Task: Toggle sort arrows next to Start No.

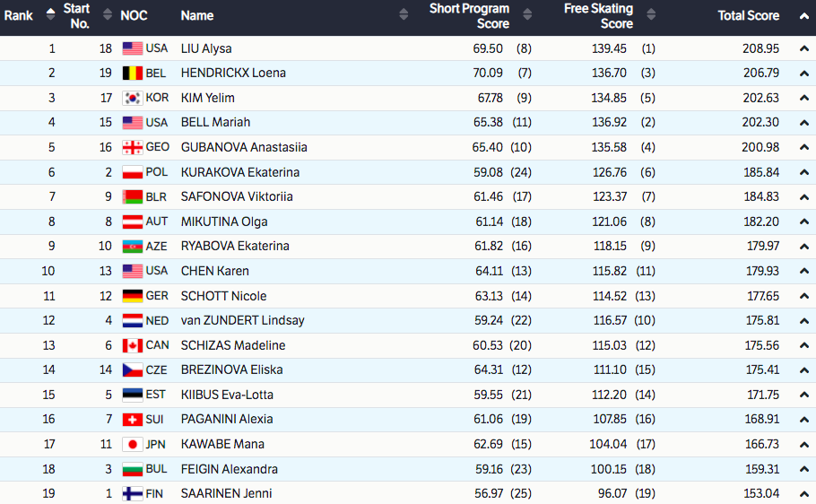Action: [106, 15]
